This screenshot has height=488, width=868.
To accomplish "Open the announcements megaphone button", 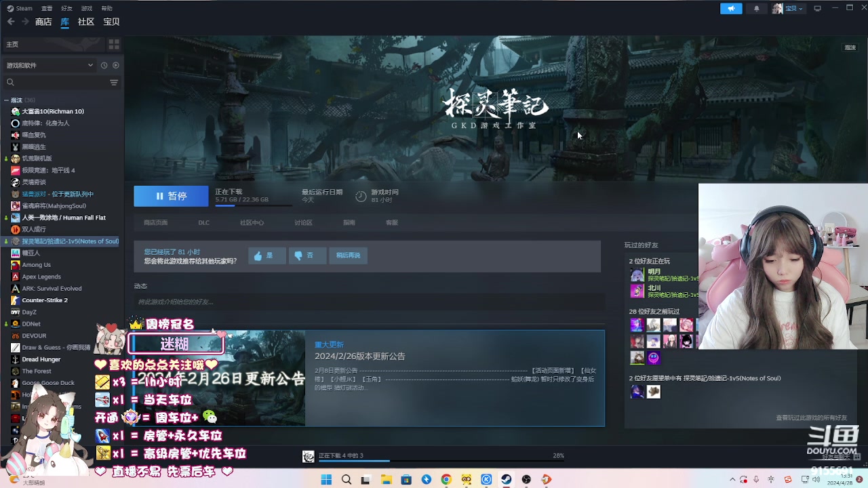I will point(731,8).
